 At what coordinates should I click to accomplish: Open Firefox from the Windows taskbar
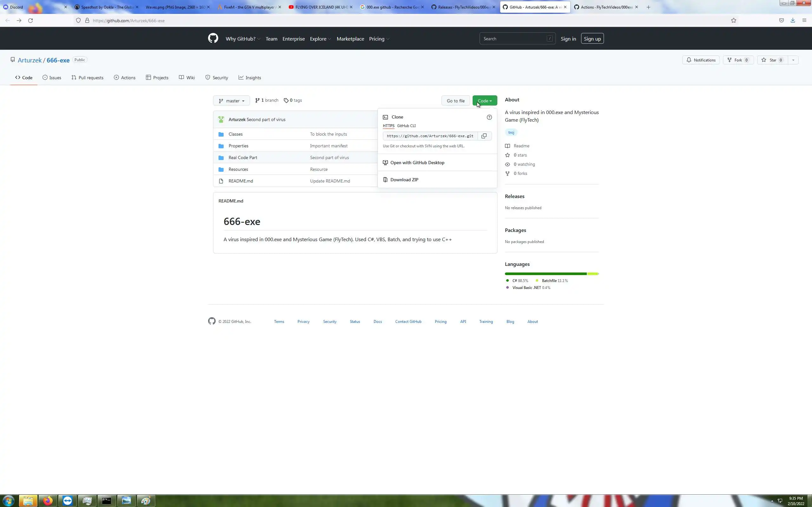48,501
